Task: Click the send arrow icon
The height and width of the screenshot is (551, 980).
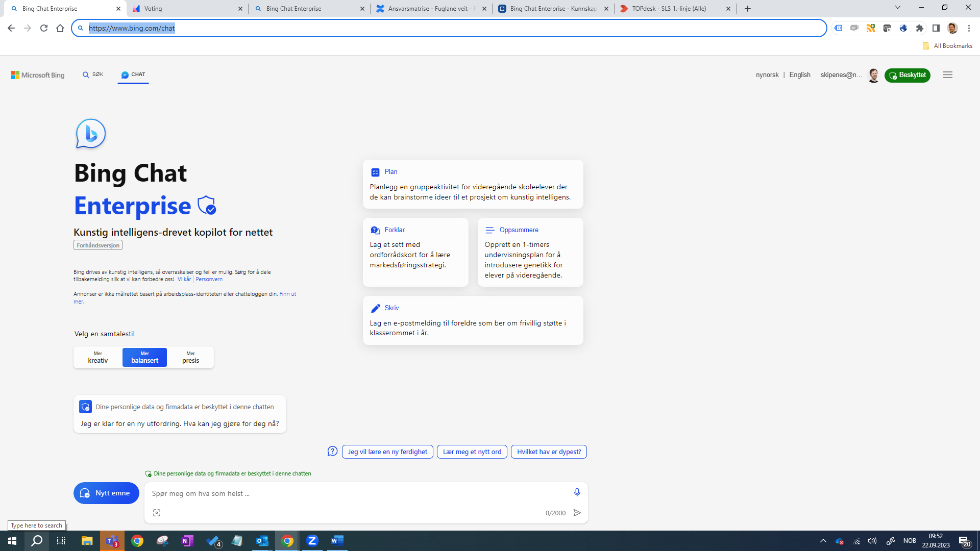Action: click(x=577, y=513)
